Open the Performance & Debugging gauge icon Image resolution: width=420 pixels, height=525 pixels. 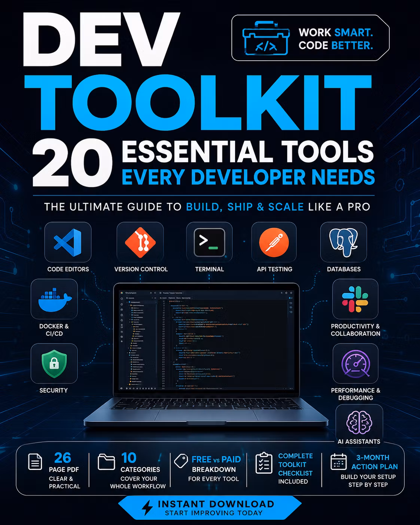tap(356, 364)
